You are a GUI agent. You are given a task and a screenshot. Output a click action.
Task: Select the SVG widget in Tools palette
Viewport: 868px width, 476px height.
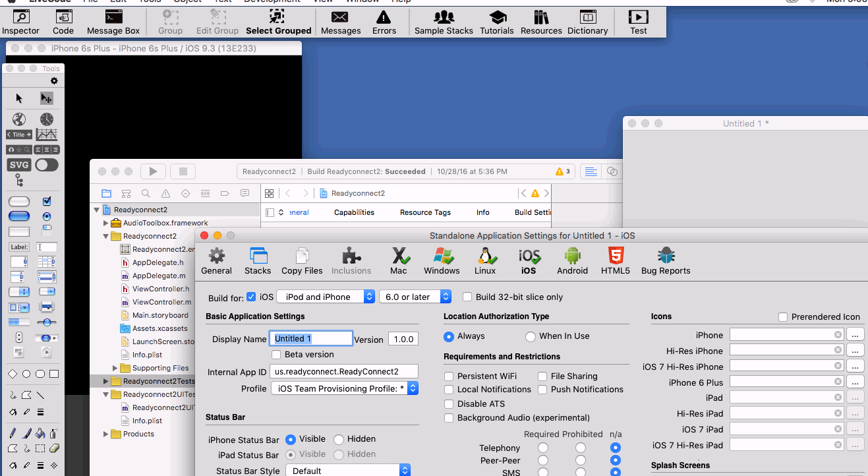pyautogui.click(x=18, y=165)
